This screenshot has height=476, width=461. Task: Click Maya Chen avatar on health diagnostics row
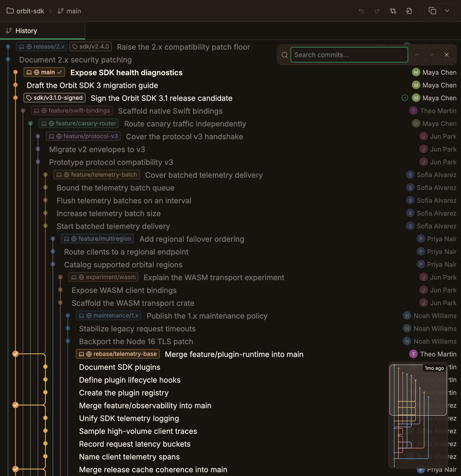(x=416, y=72)
